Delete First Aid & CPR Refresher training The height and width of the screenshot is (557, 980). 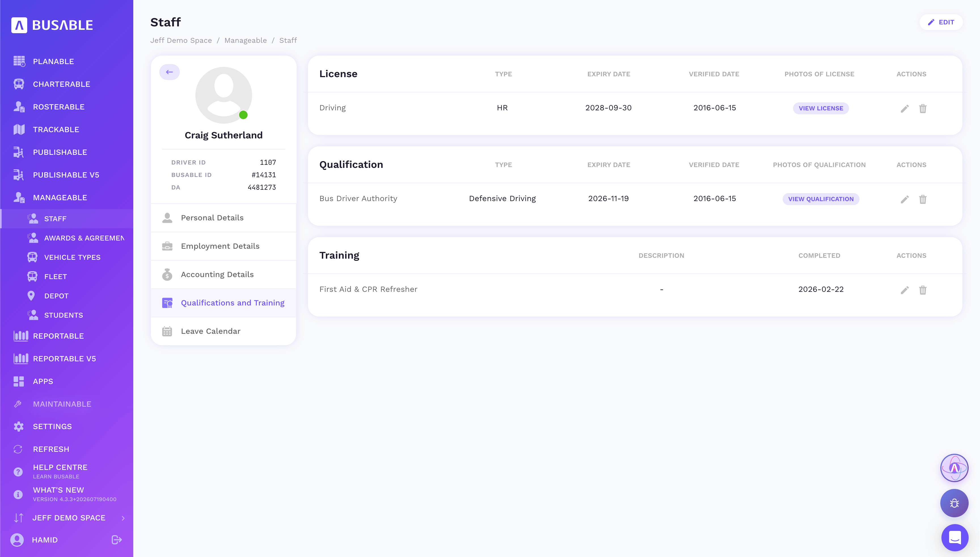(923, 290)
